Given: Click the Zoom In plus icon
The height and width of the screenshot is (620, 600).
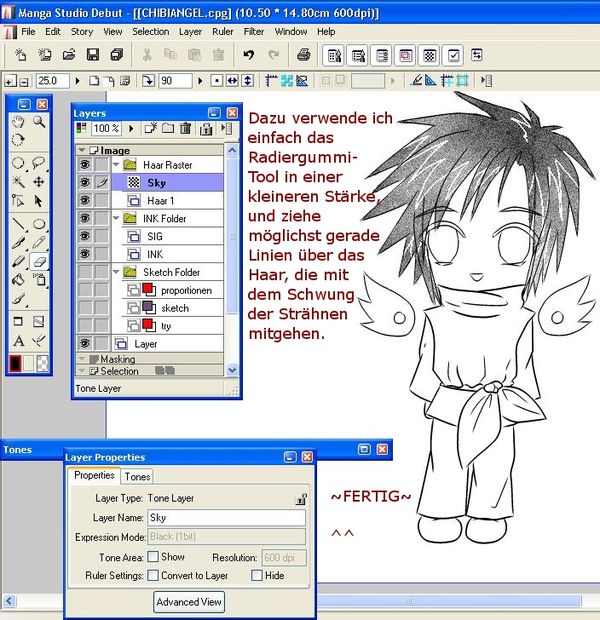Looking at the screenshot, I should pyautogui.click(x=9, y=81).
